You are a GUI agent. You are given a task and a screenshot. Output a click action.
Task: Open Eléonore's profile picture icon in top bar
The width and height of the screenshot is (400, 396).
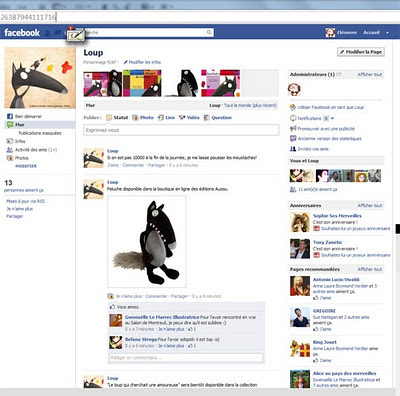[330, 32]
